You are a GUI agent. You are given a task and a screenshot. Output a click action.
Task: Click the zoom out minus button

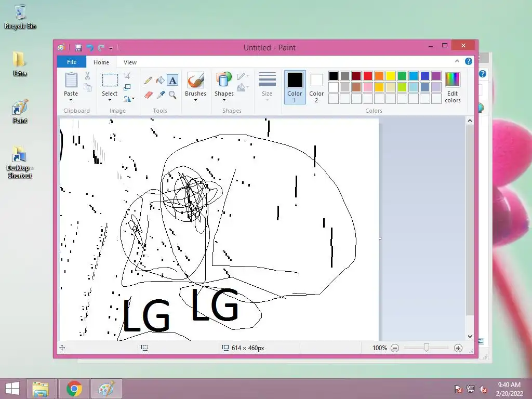click(x=395, y=348)
